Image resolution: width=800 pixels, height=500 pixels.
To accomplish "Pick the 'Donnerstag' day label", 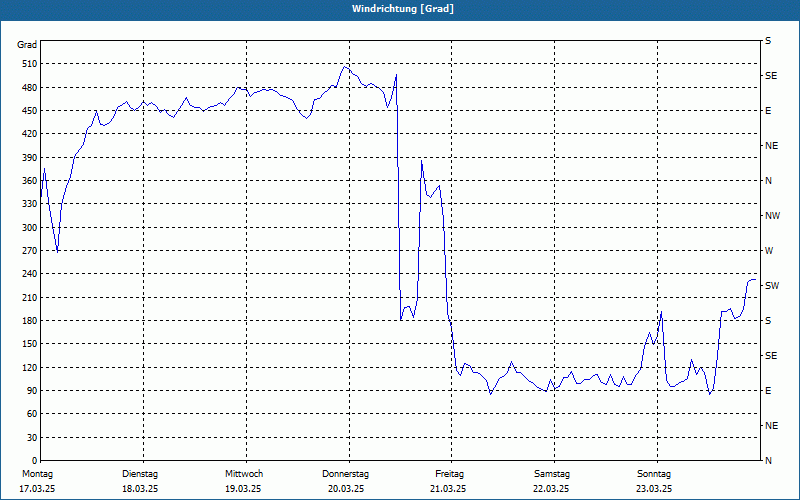I will [345, 474].
